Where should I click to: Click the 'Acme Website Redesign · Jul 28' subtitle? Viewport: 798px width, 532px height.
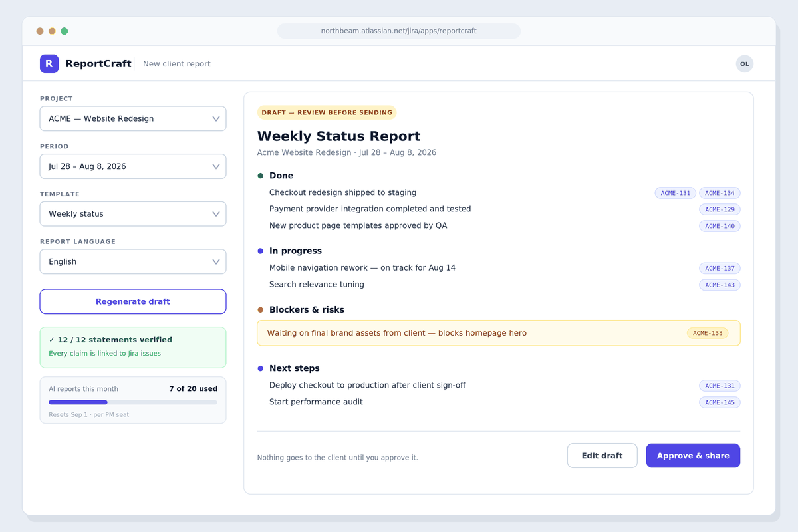pyautogui.click(x=346, y=152)
